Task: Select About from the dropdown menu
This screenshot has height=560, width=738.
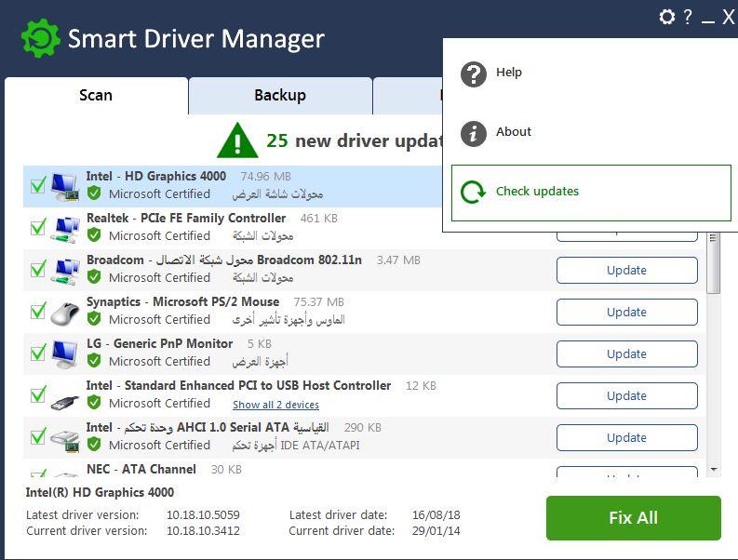Action: [x=591, y=133]
